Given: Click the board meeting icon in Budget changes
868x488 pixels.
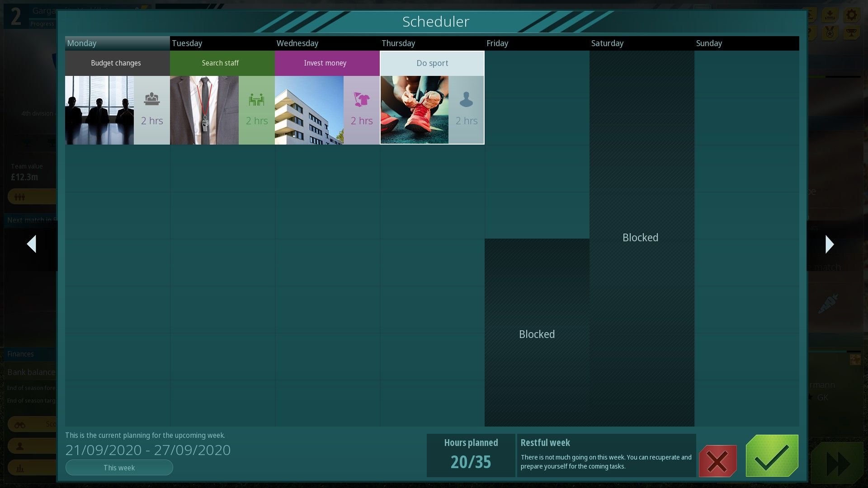Looking at the screenshot, I should point(151,99).
